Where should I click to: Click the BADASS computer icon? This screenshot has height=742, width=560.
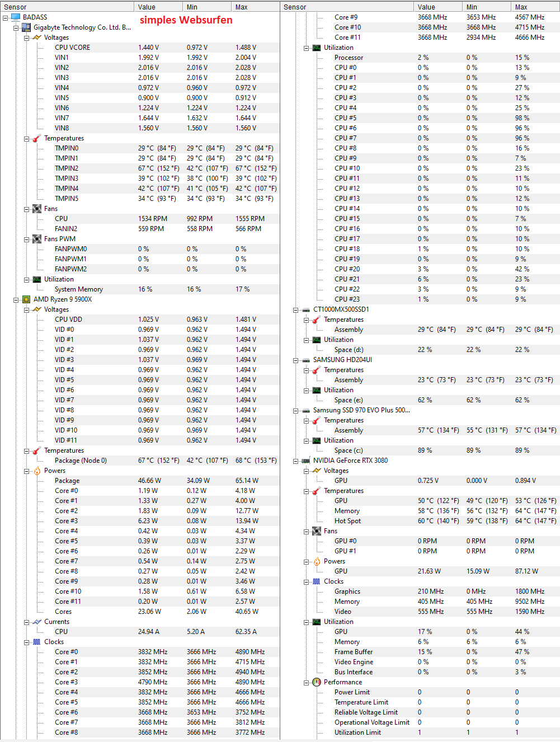point(15,17)
